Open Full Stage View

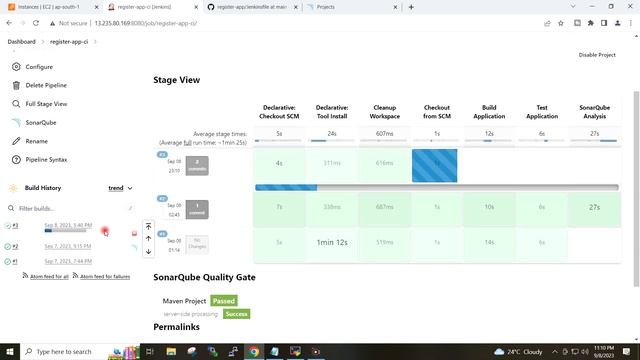point(46,104)
